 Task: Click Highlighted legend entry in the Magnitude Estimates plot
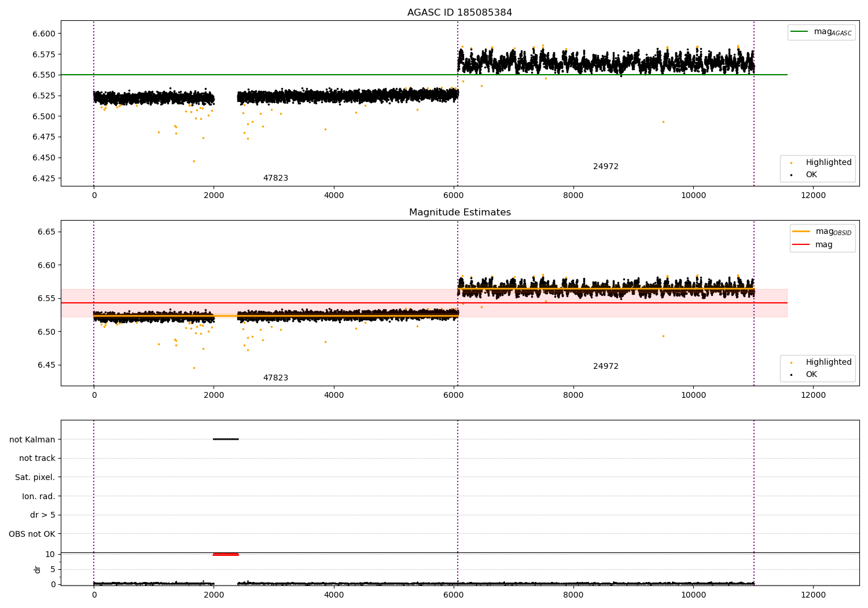828,362
